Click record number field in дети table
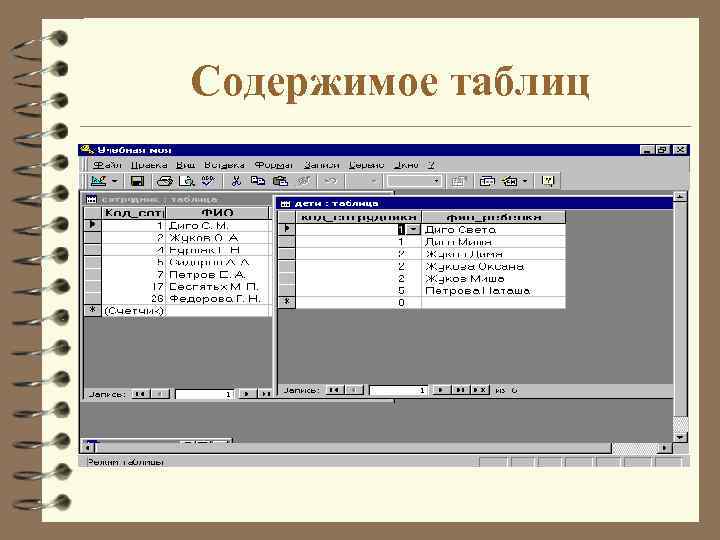 (399, 390)
